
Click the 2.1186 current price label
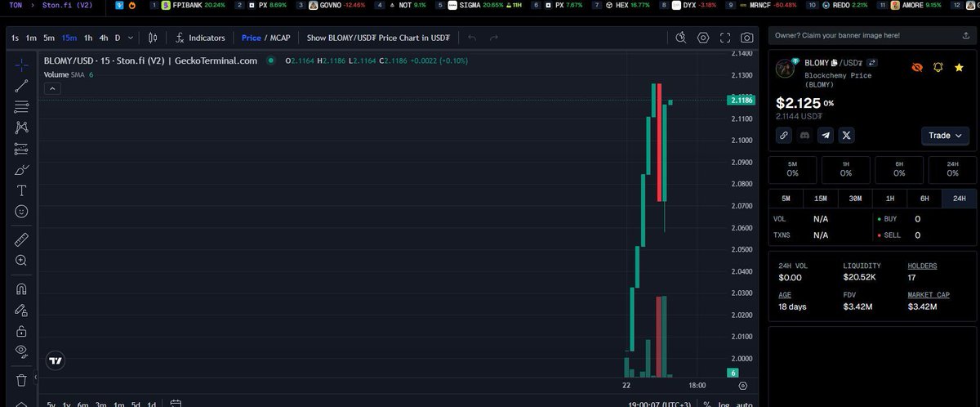coord(741,100)
